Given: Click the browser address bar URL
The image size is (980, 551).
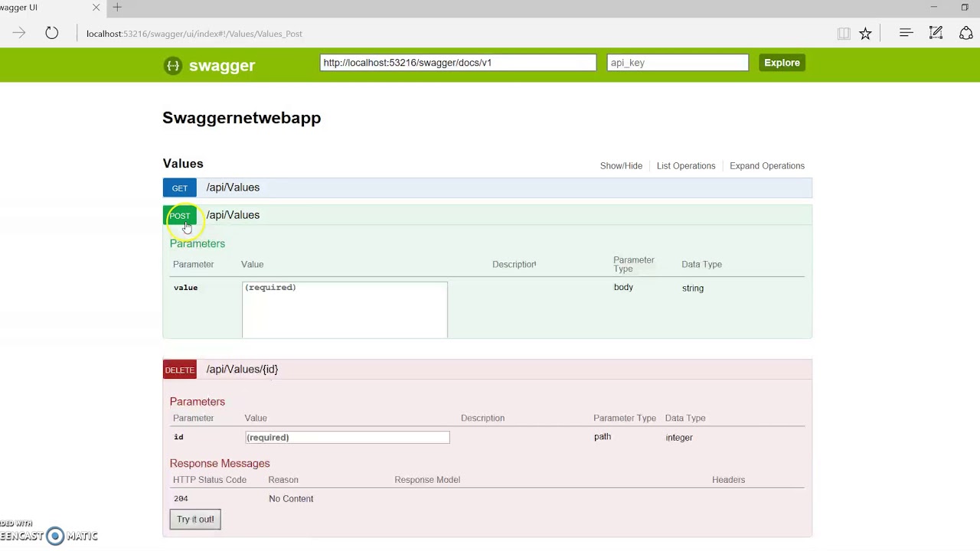Looking at the screenshot, I should click(x=194, y=34).
